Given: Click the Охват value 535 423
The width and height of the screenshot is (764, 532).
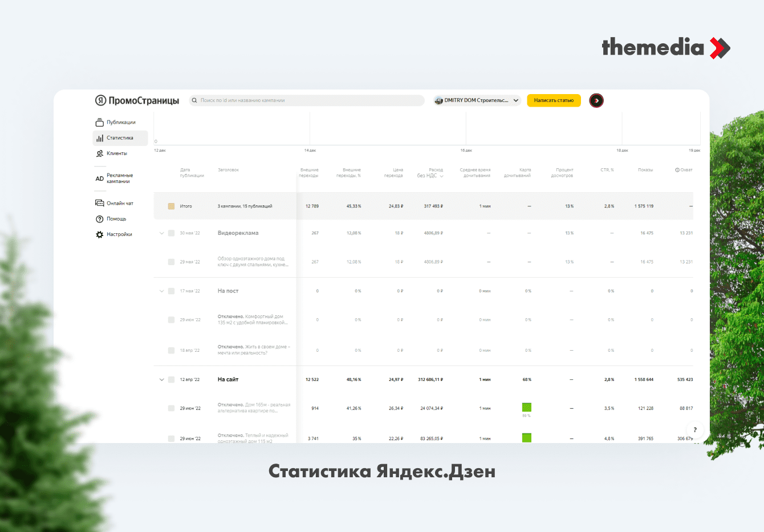Looking at the screenshot, I should pyautogui.click(x=685, y=380).
